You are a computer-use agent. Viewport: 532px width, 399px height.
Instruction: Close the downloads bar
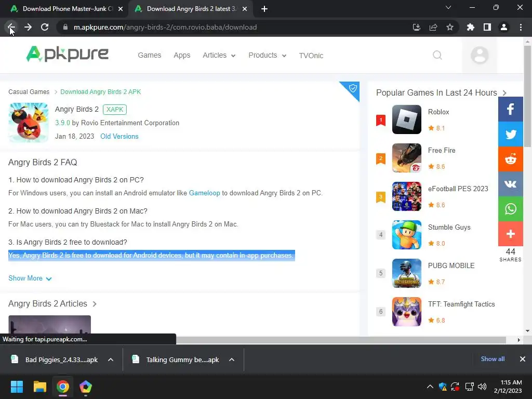[x=523, y=359]
